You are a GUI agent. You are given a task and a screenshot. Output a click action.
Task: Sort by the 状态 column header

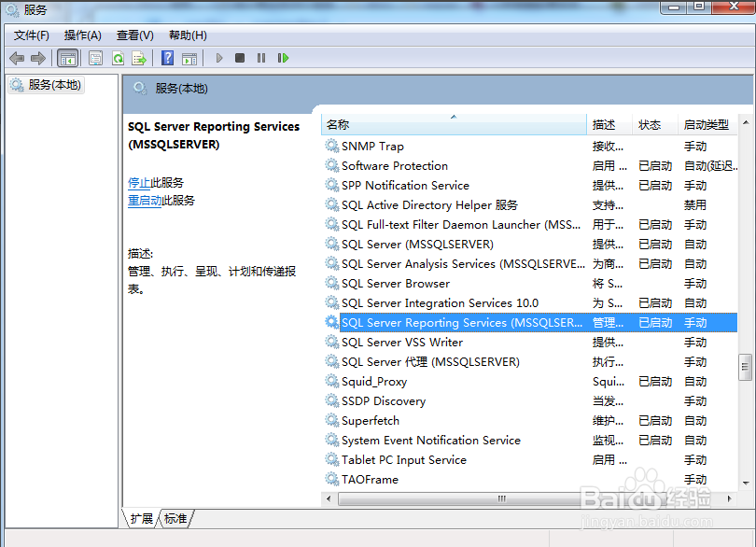pos(655,124)
